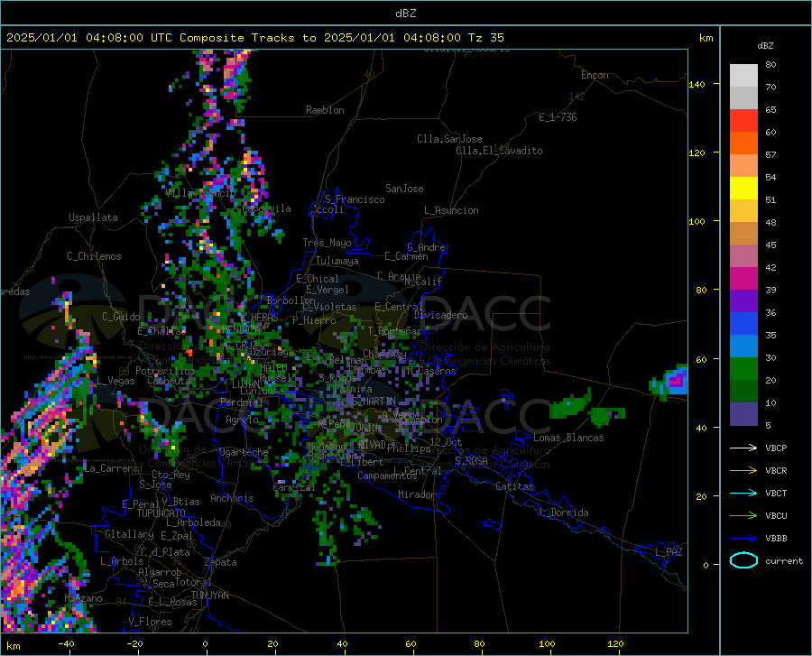Click the 'VBCP' legend label

click(x=776, y=448)
